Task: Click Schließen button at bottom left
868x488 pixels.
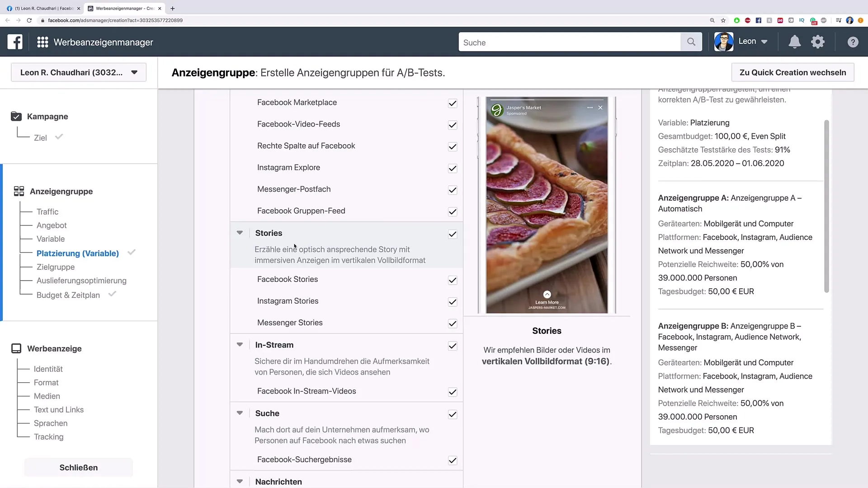Action: coord(78,468)
